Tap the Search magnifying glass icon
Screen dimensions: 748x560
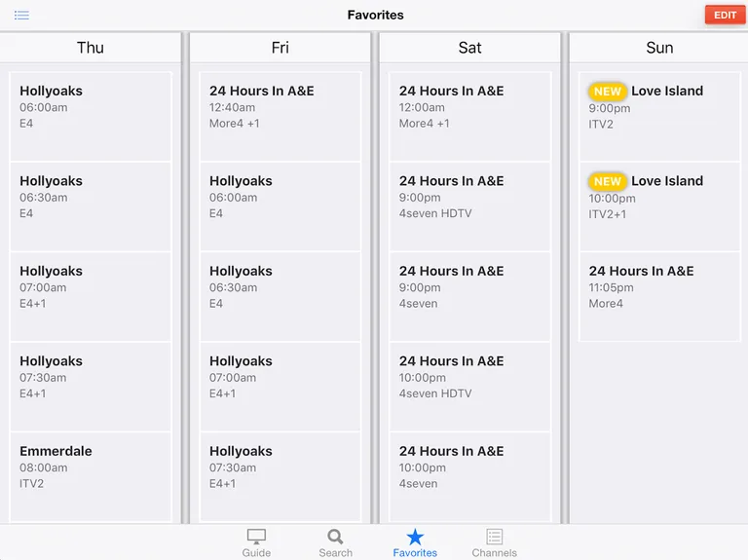click(335, 537)
